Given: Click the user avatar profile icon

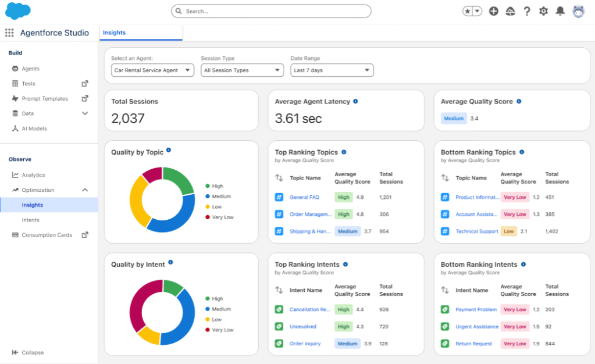Looking at the screenshot, I should coord(578,11).
